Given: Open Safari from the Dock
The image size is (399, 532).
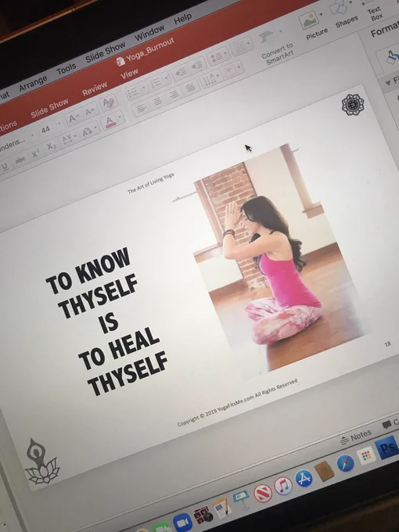Looking at the screenshot, I should pyautogui.click(x=345, y=463).
